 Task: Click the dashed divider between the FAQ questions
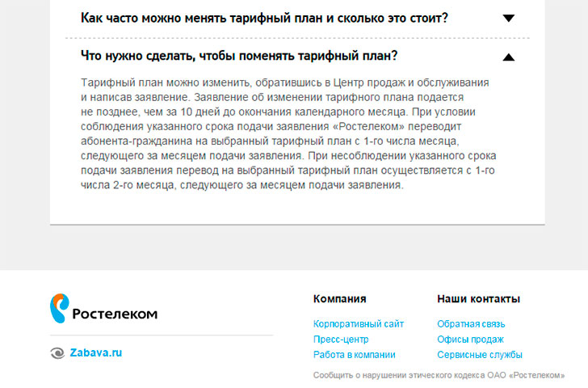tap(297, 38)
